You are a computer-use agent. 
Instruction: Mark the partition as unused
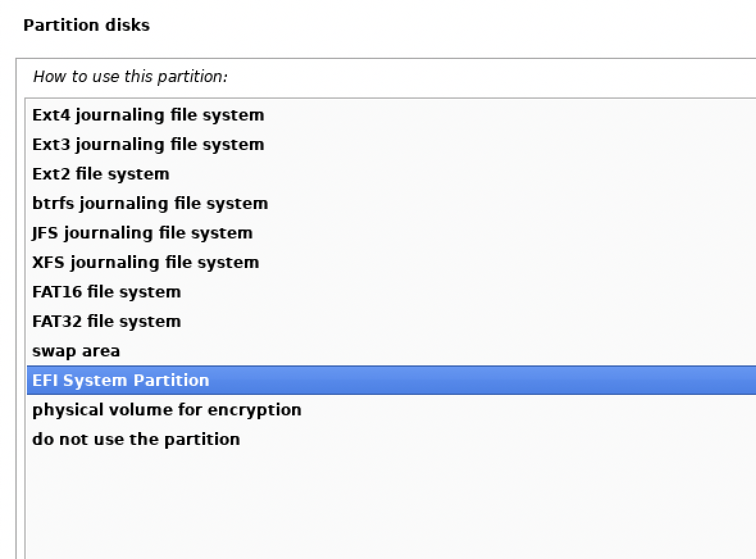pyautogui.click(x=136, y=440)
